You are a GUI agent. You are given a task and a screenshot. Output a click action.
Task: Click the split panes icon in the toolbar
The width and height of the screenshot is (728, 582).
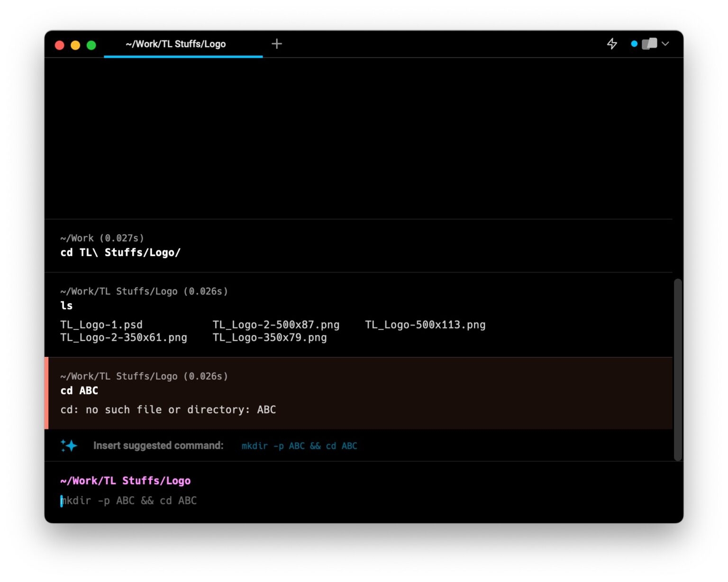(649, 44)
